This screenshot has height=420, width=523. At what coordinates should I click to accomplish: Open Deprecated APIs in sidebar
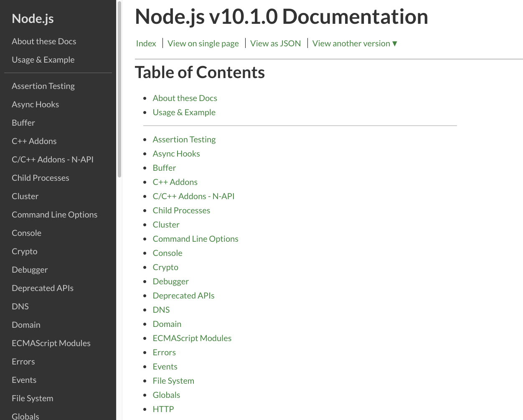click(43, 288)
